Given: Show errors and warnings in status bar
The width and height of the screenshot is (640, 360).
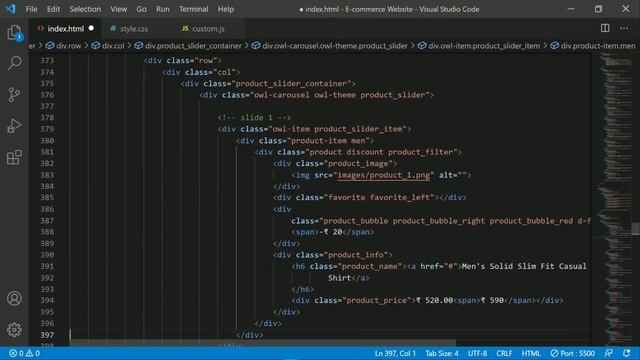Looking at the screenshot, I should (24, 353).
